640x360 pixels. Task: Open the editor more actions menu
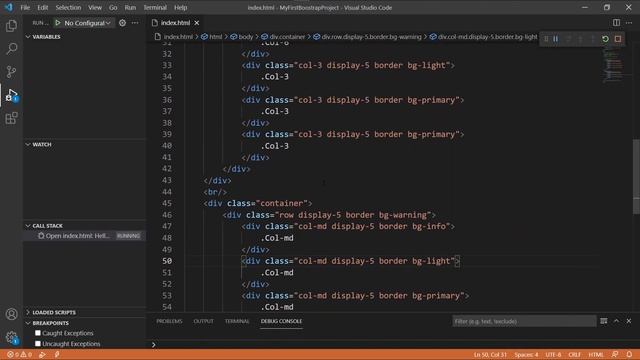tap(629, 23)
